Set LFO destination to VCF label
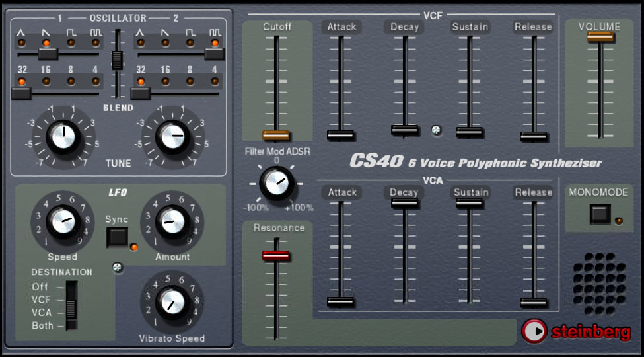Viewport: 644px width, 357px height. point(42,299)
